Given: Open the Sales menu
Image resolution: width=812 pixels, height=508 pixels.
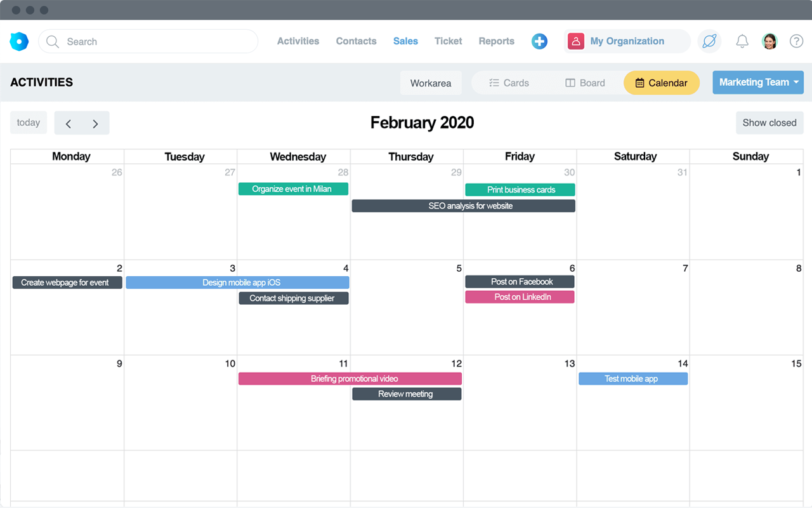Looking at the screenshot, I should 405,41.
